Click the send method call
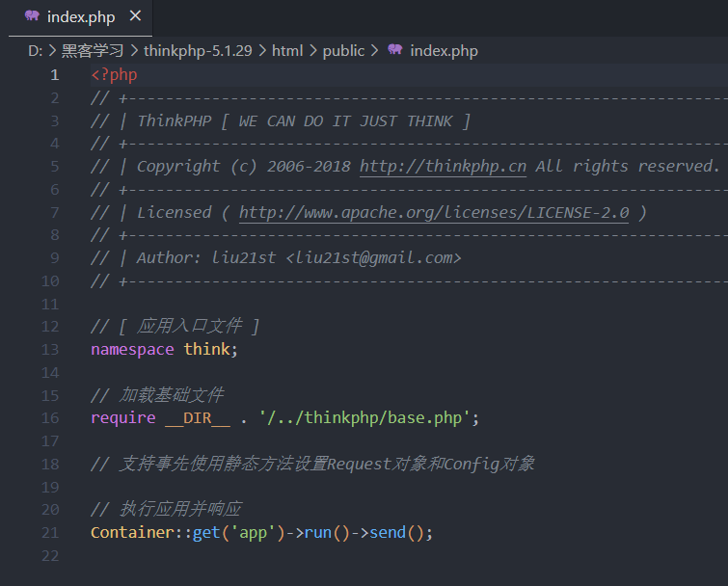 (x=388, y=532)
